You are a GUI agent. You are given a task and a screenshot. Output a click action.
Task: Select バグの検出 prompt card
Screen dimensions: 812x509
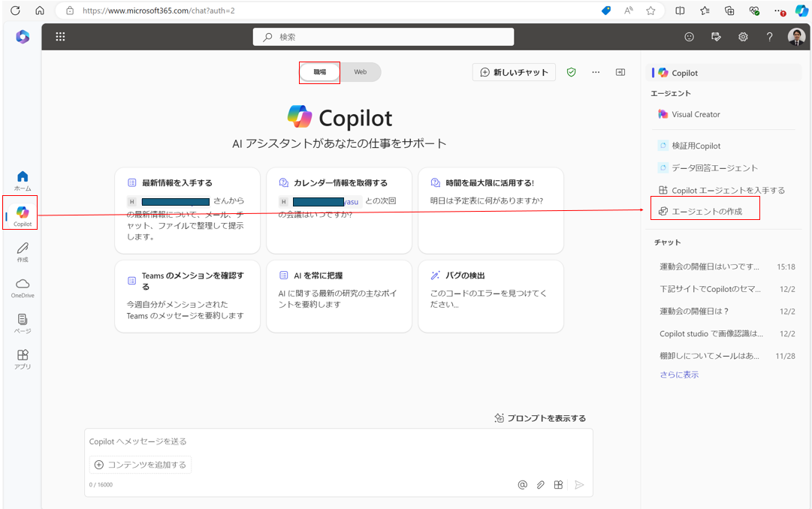pyautogui.click(x=491, y=297)
